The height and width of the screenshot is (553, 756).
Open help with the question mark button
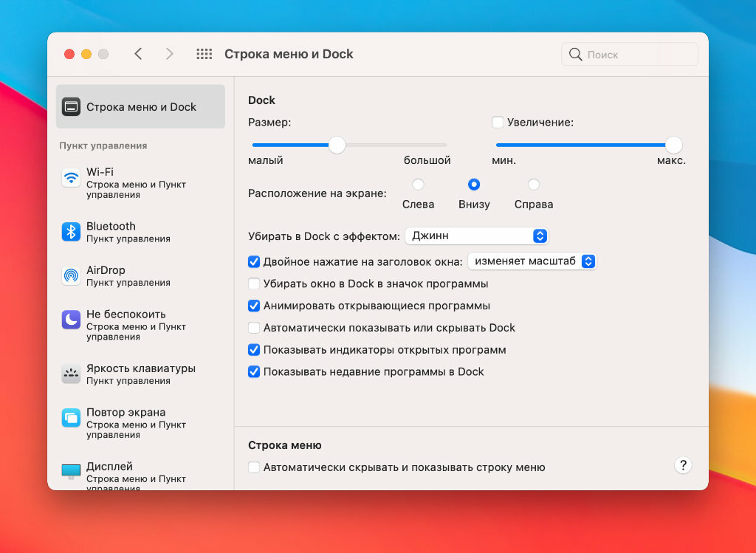point(683,466)
